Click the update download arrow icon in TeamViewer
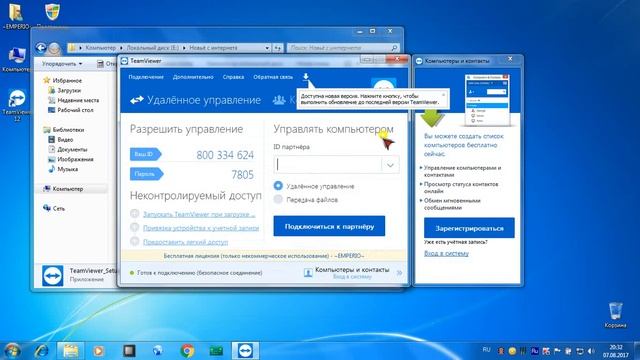 tap(306, 76)
